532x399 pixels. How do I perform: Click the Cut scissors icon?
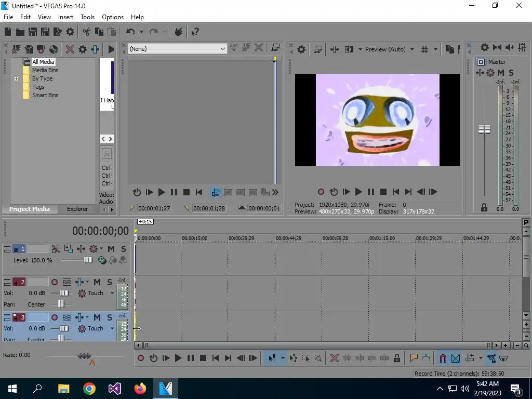pos(87,32)
